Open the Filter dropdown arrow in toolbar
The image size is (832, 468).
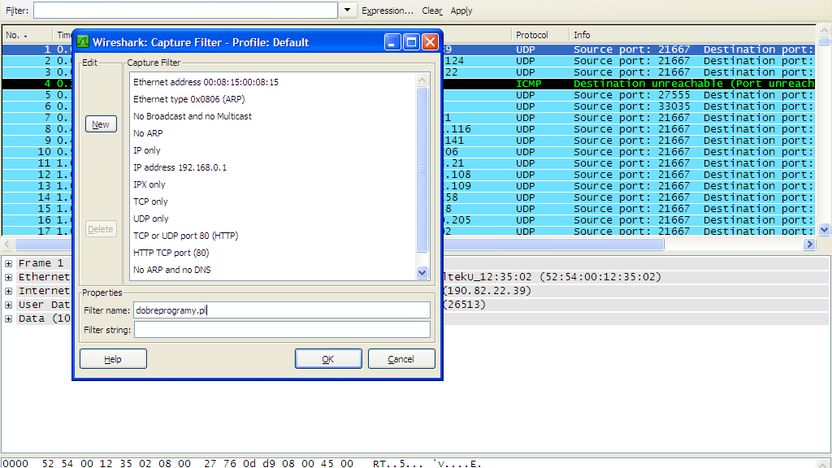click(x=348, y=10)
